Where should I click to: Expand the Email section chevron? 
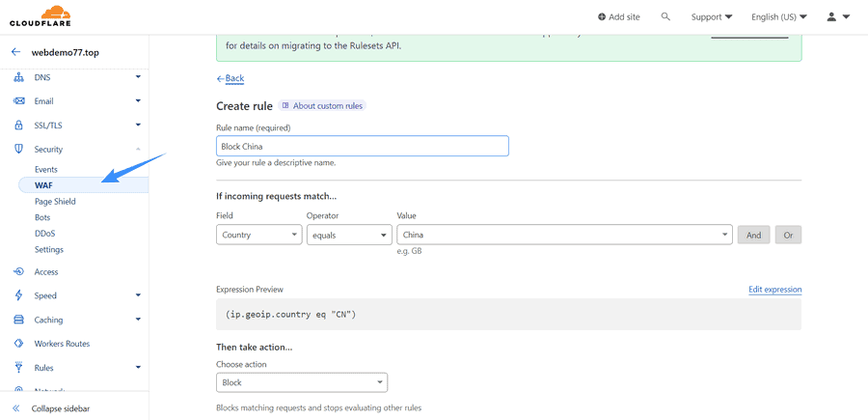tap(138, 101)
